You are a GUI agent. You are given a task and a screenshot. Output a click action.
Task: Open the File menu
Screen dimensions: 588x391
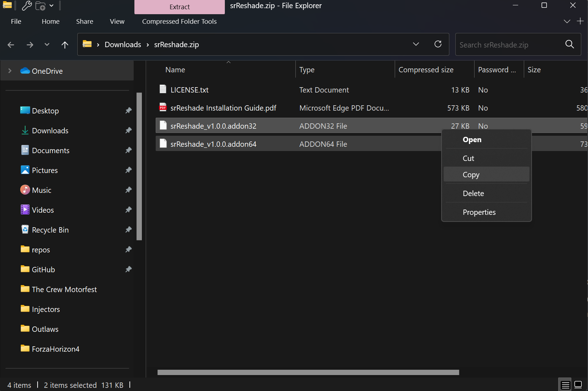[16, 21]
